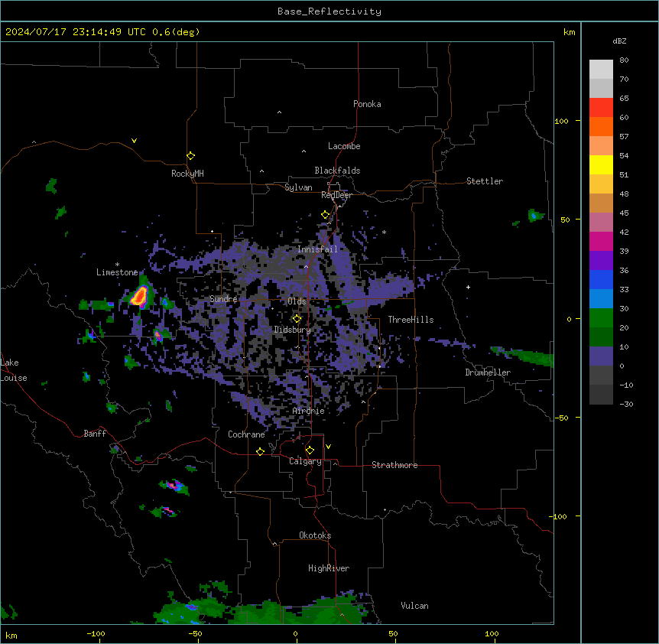Click the RockyMH label
659x644 pixels.
(x=187, y=174)
